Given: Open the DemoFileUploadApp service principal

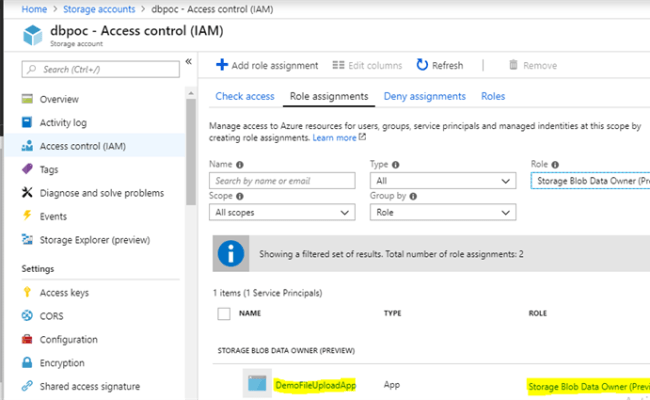Looking at the screenshot, I should 315,385.
